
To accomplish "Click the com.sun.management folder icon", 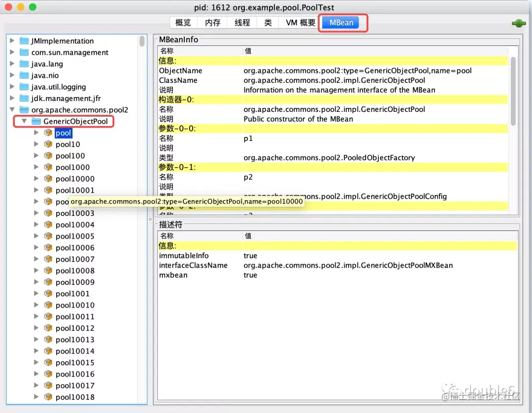I will [24, 53].
